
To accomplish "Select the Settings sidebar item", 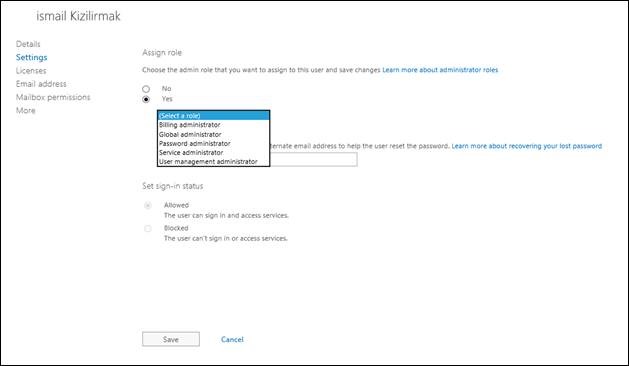I will coord(31,57).
